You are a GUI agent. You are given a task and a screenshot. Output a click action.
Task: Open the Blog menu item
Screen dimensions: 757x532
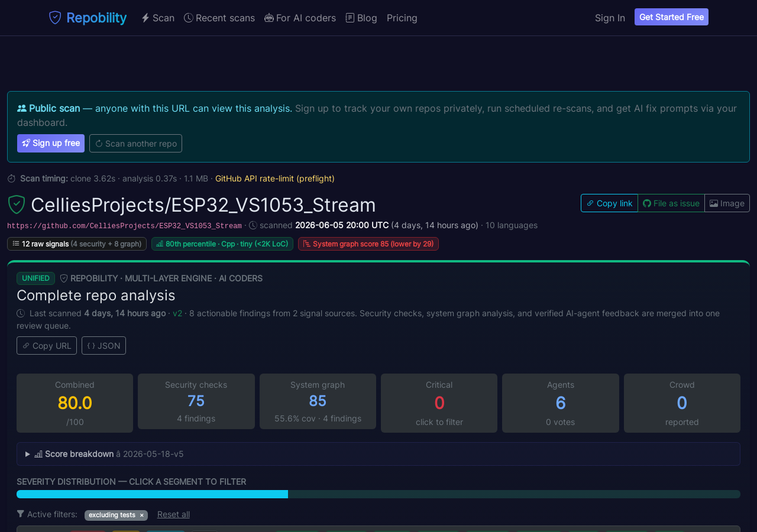[x=361, y=18]
